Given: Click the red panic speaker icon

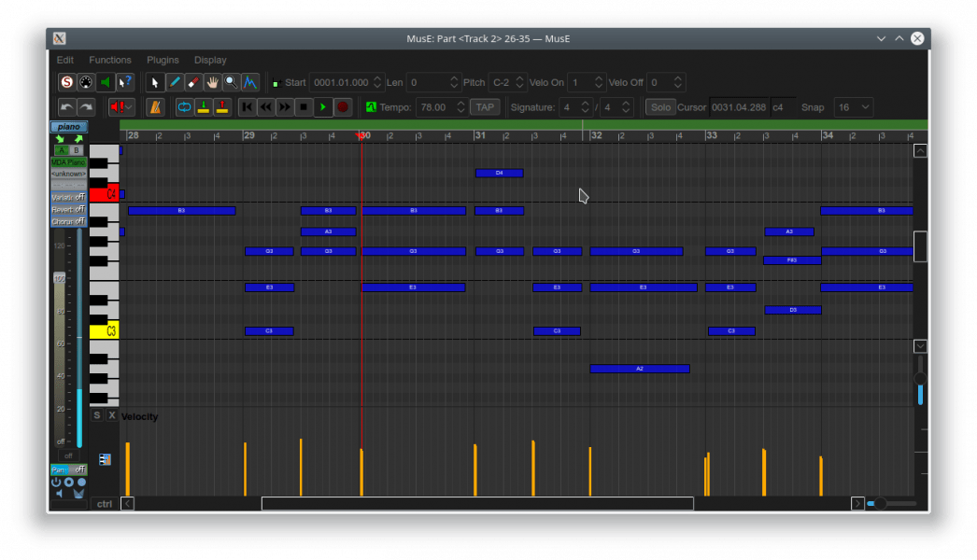Looking at the screenshot, I should tap(117, 107).
